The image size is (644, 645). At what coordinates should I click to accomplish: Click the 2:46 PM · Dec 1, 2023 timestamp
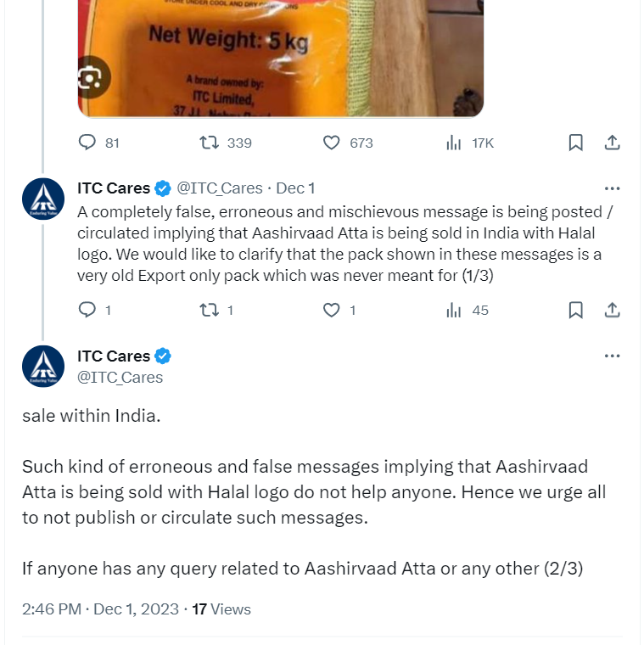[x=100, y=609]
